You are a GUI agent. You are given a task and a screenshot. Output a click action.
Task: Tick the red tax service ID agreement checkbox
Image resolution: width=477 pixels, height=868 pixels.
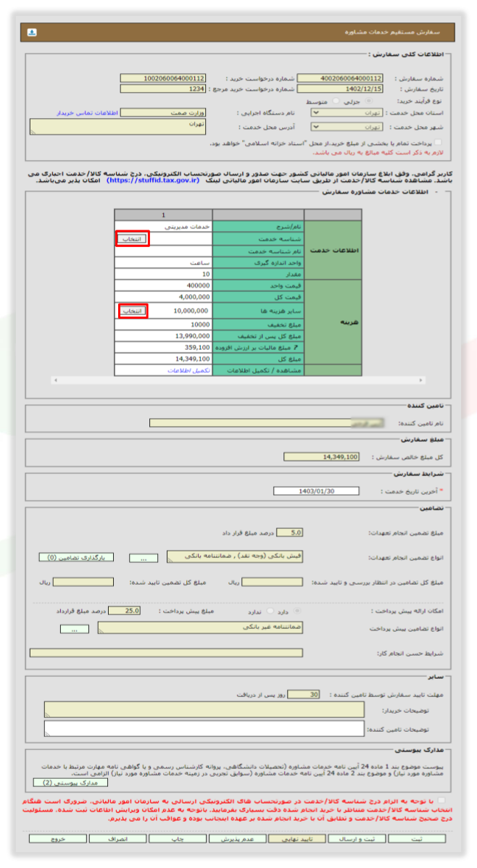point(441,801)
